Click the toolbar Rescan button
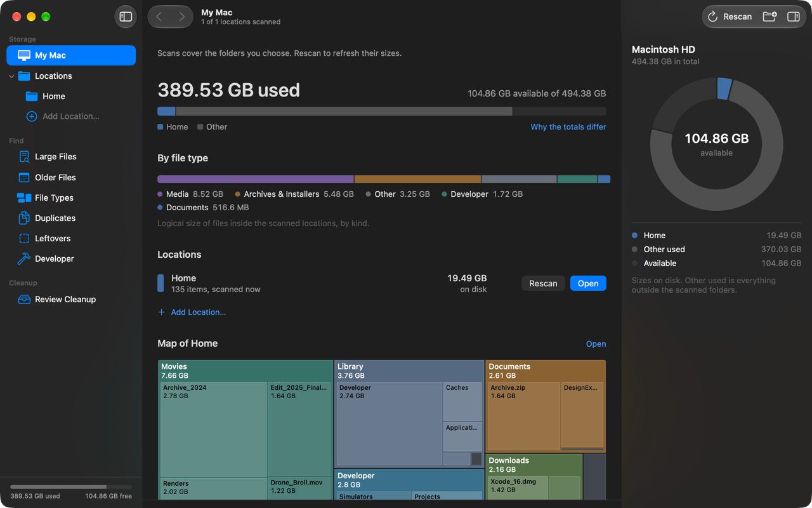Image resolution: width=812 pixels, height=508 pixels. pyautogui.click(x=730, y=17)
